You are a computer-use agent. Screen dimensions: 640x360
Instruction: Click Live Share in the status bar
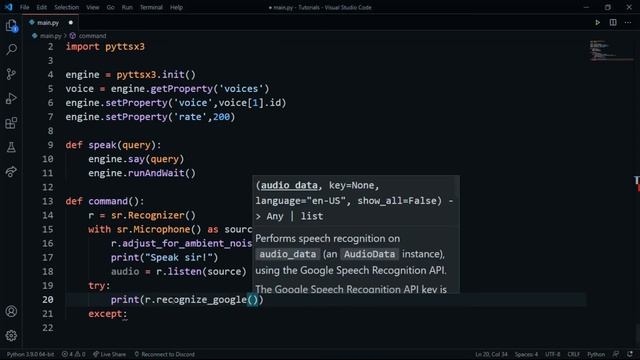[x=109, y=354]
